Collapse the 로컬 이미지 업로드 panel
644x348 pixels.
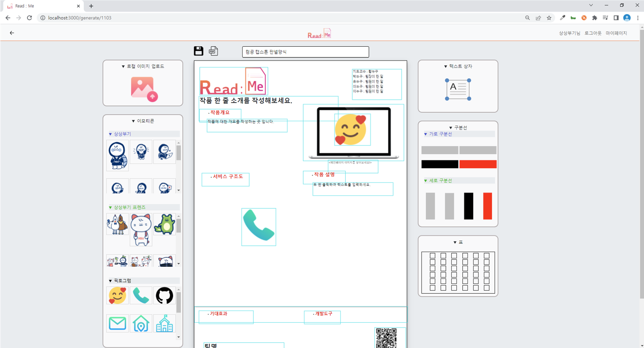click(143, 66)
